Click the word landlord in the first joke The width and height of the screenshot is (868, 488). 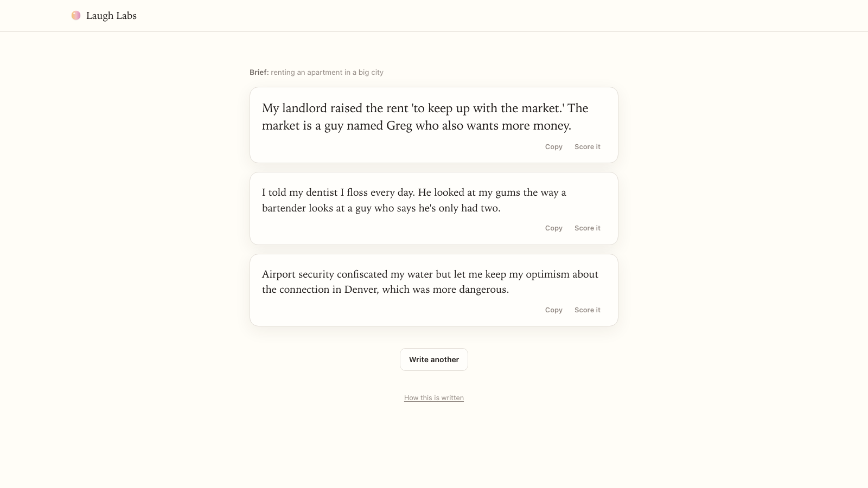pyautogui.click(x=304, y=108)
